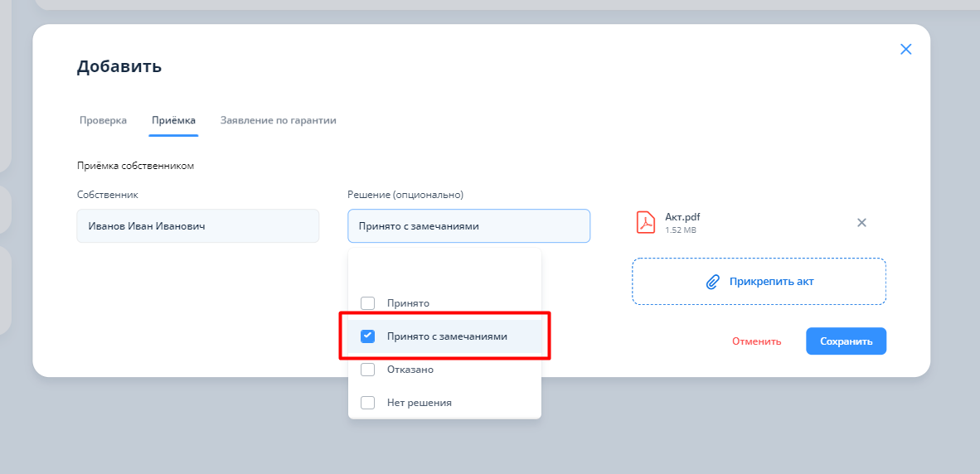980x474 pixels.
Task: Focus the Собственник input field
Action: (x=197, y=225)
